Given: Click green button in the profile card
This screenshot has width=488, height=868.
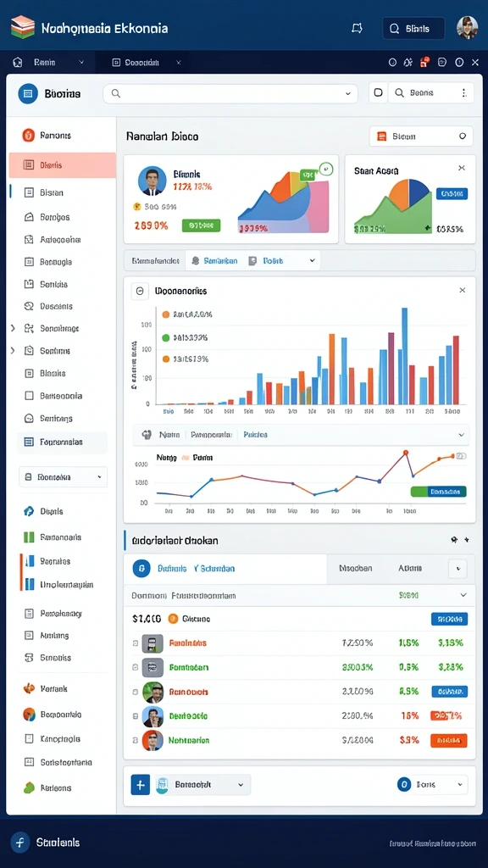Looking at the screenshot, I should point(201,225).
